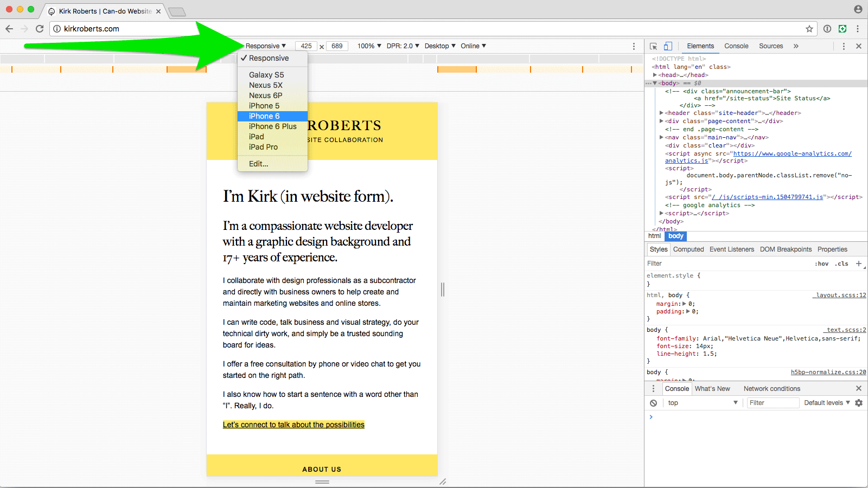Switch to the Computed tab
Viewport: 868px width, 488px height.
688,249
